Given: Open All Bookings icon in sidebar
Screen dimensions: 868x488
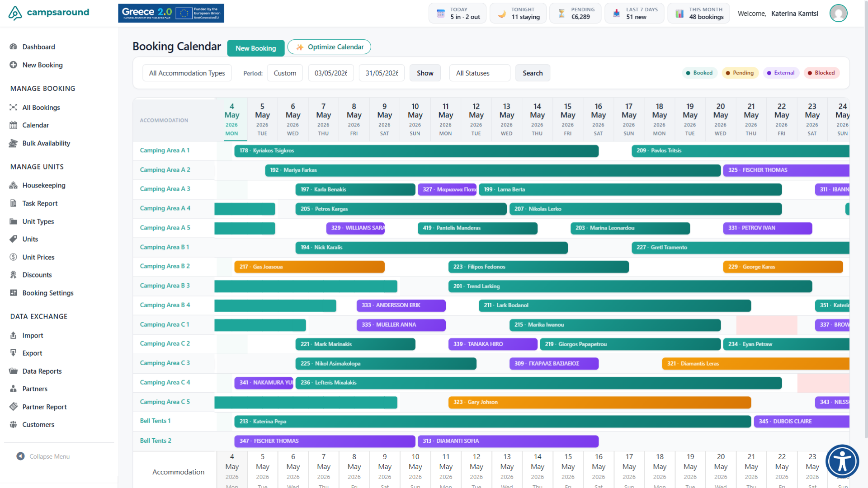Looking at the screenshot, I should point(13,108).
